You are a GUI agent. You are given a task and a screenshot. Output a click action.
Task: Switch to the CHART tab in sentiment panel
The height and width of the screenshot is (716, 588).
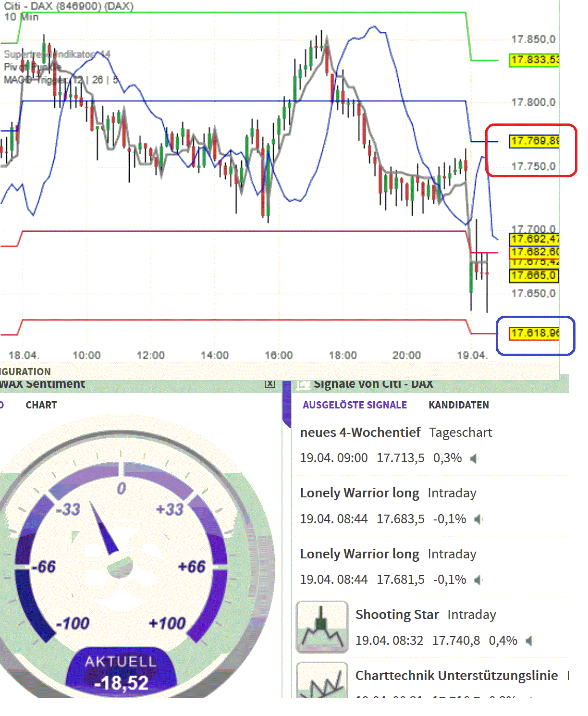click(x=41, y=405)
